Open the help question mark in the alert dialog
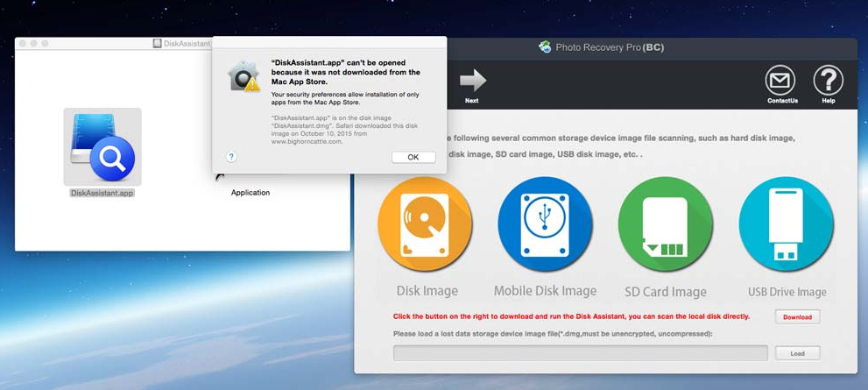The image size is (868, 390). [232, 157]
